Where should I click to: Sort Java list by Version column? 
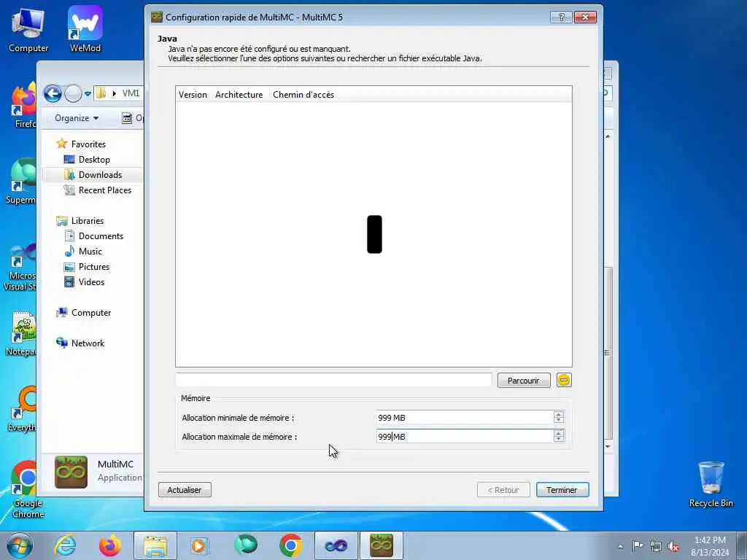pos(193,94)
